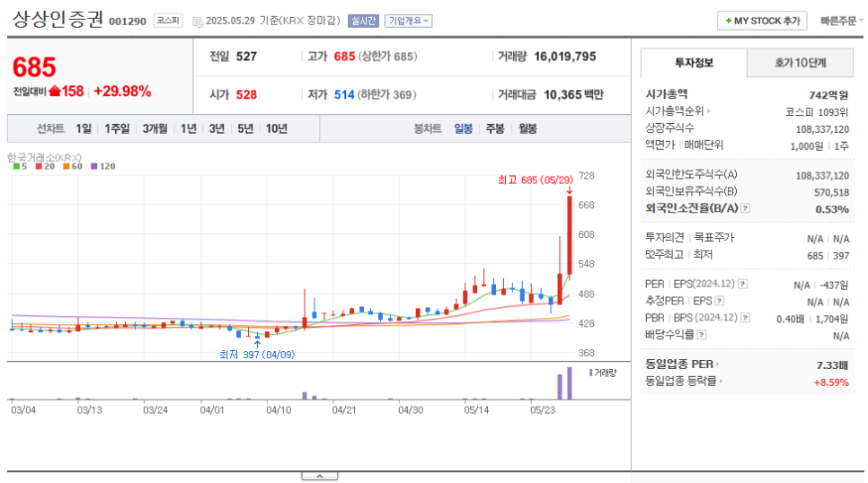
Task: Click the 최고 685 (05/29) chart marker
Action: tap(536, 180)
